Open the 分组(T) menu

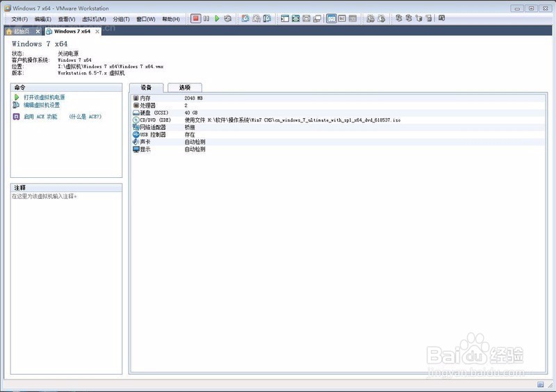click(x=121, y=19)
